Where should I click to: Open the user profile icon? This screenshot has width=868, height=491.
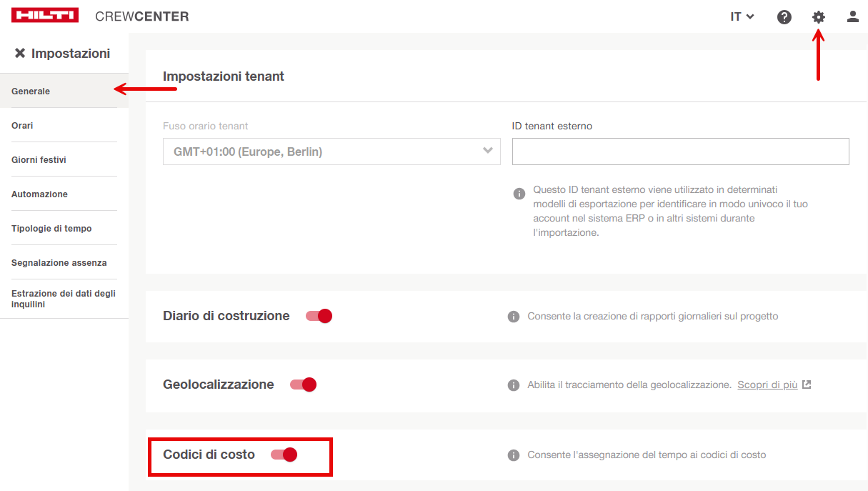(852, 16)
